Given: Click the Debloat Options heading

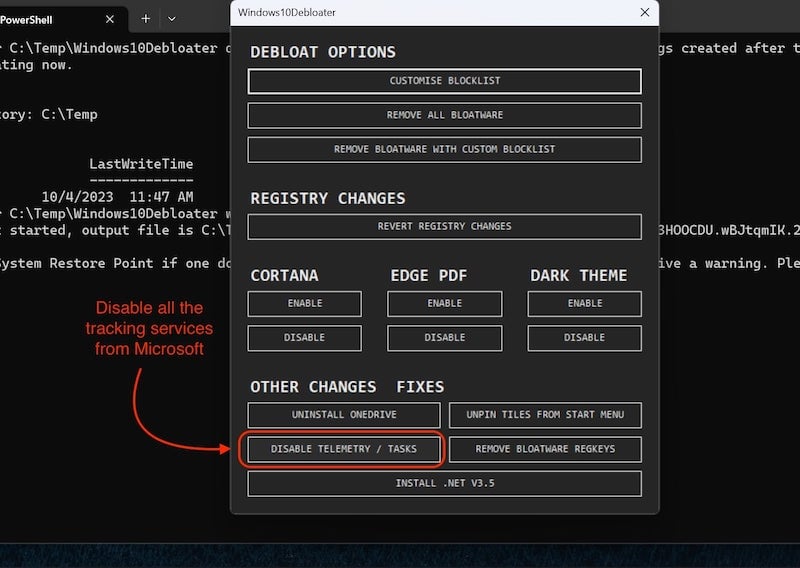Looking at the screenshot, I should (x=323, y=52).
